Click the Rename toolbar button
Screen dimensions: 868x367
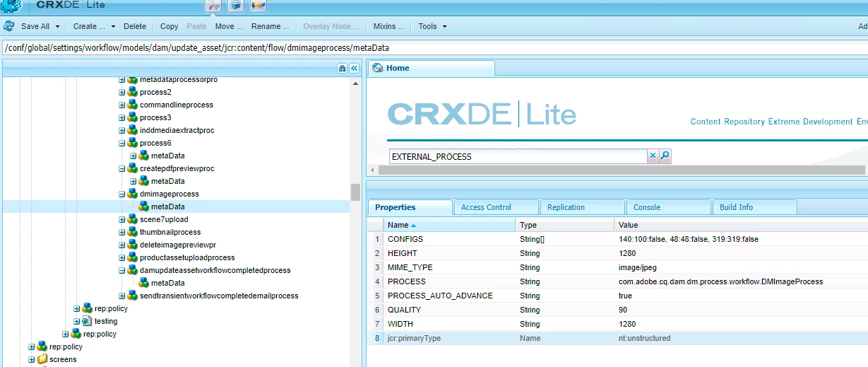pyautogui.click(x=270, y=26)
